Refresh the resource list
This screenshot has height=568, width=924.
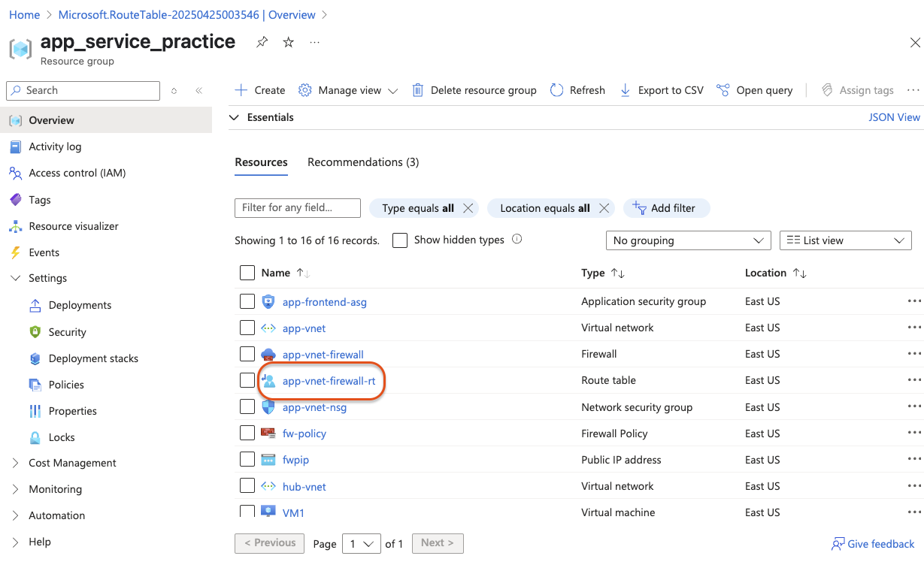pyautogui.click(x=577, y=90)
